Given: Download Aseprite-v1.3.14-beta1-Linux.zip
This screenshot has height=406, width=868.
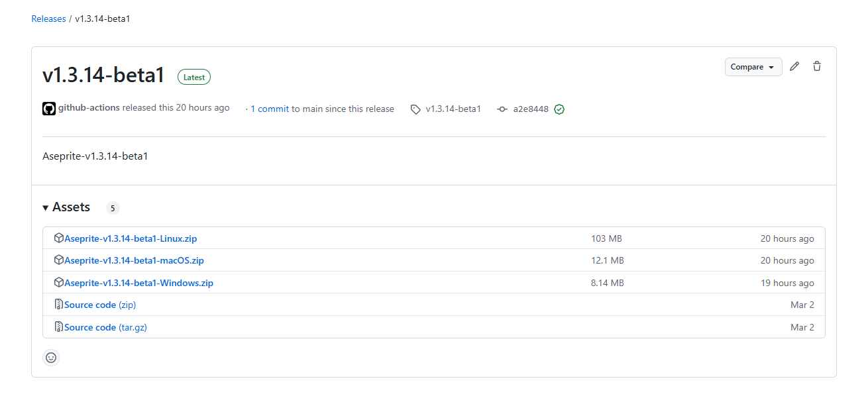Looking at the screenshot, I should (131, 238).
